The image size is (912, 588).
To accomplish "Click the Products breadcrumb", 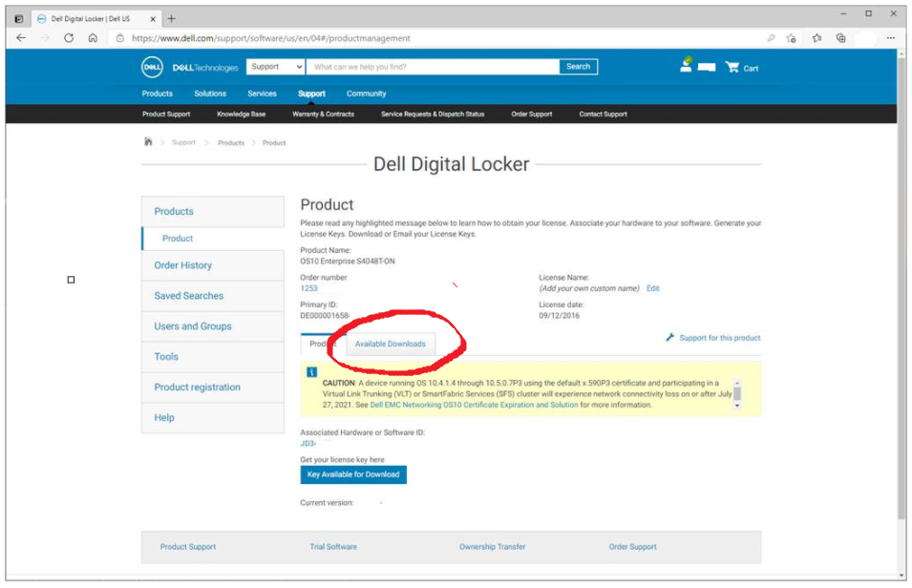I will click(231, 142).
